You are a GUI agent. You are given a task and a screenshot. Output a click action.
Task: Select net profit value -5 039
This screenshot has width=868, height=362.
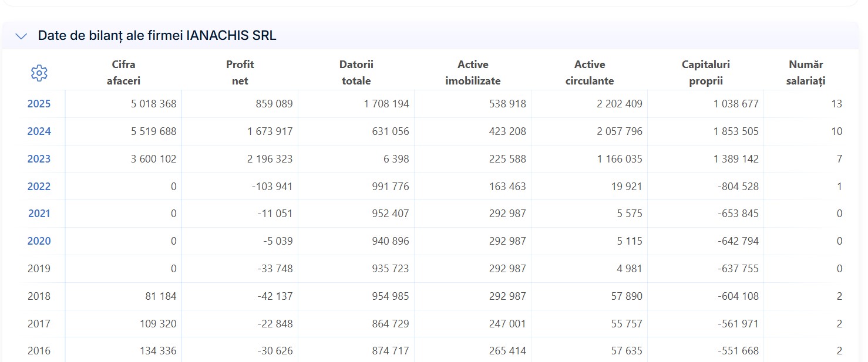[277, 241]
